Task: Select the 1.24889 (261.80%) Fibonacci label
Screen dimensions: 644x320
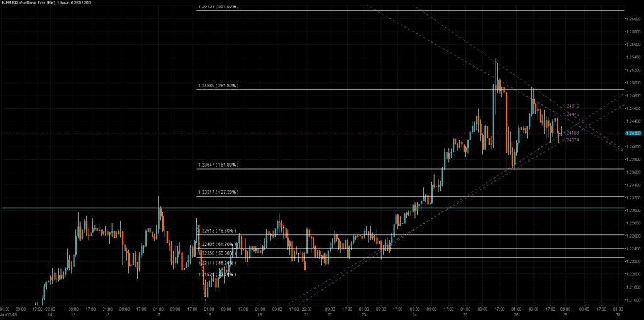Action: tap(218, 86)
